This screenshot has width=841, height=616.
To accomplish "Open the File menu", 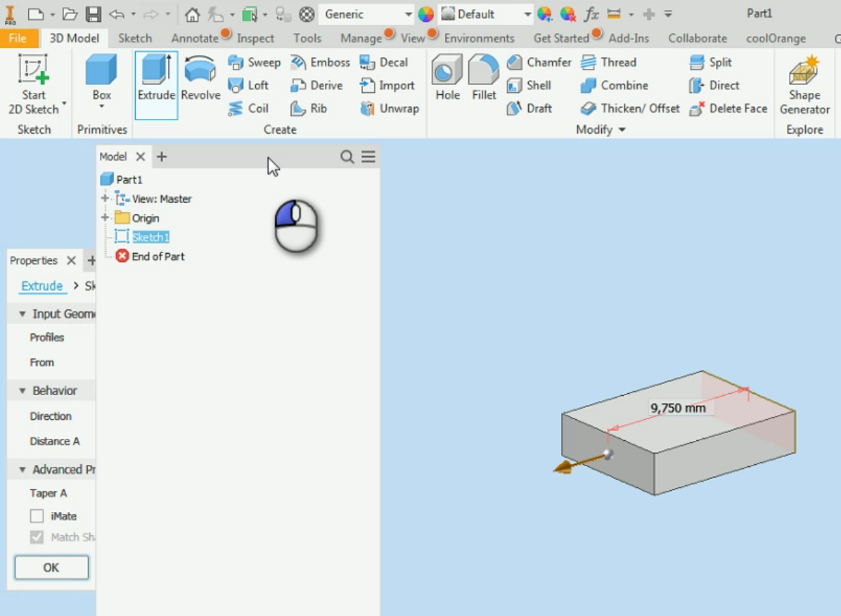I will (18, 38).
